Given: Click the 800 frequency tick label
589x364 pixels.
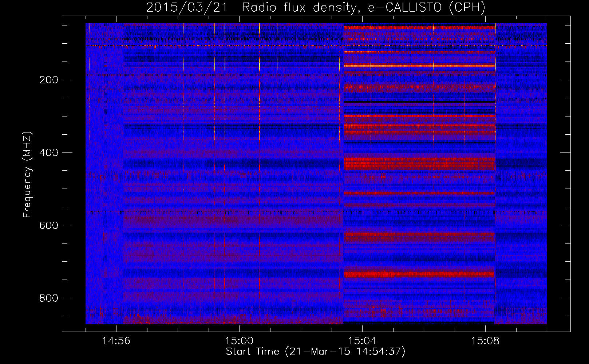Looking at the screenshot, I should pos(49,298).
